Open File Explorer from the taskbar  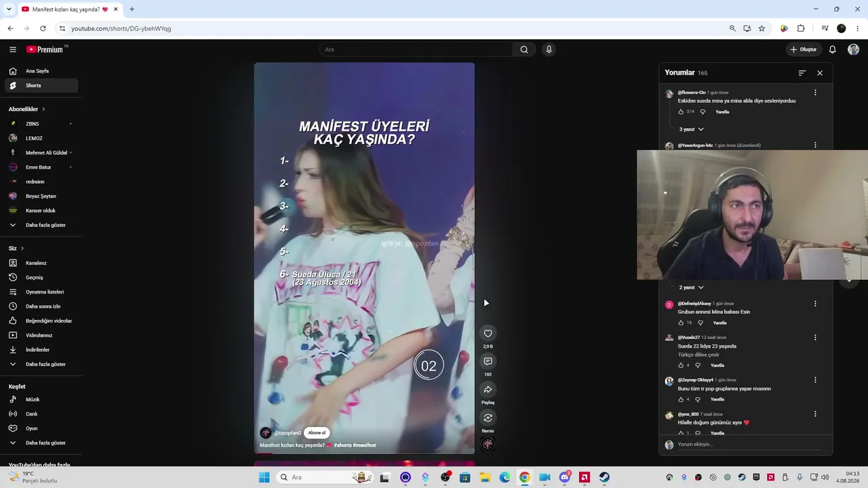pyautogui.click(x=485, y=477)
